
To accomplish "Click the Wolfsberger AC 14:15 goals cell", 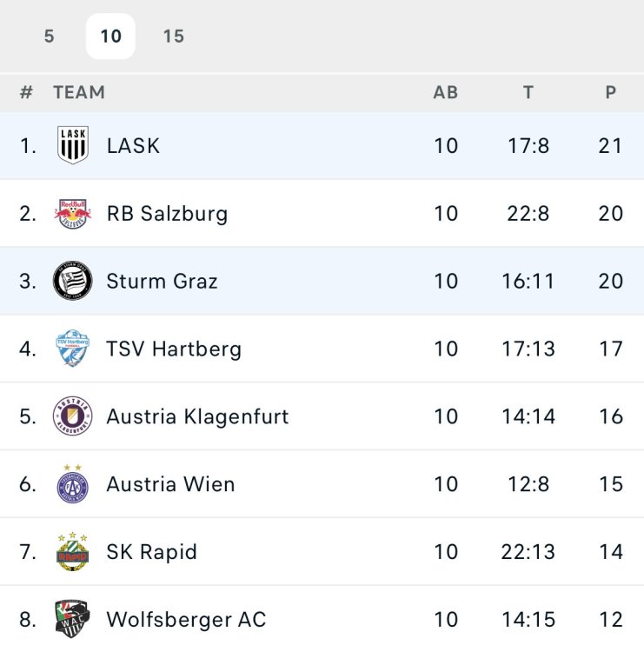I will pyautogui.click(x=528, y=620).
